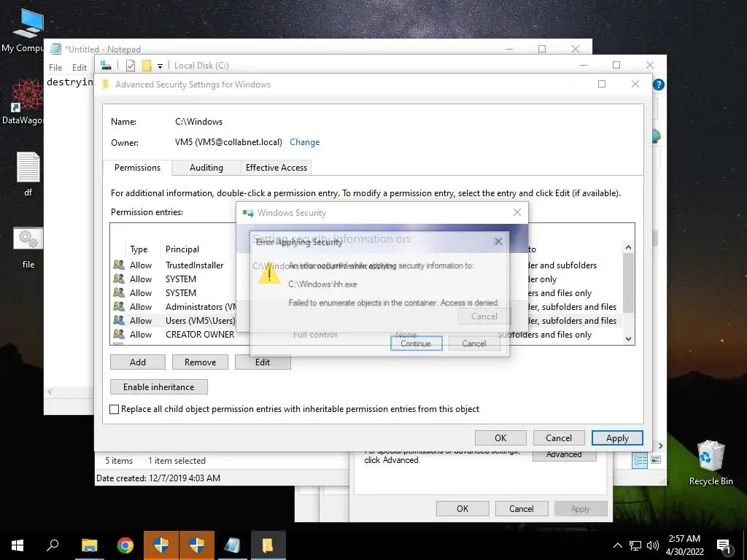Switch Explorer to details view icon
Screen dimensions: 747x560
[640, 460]
